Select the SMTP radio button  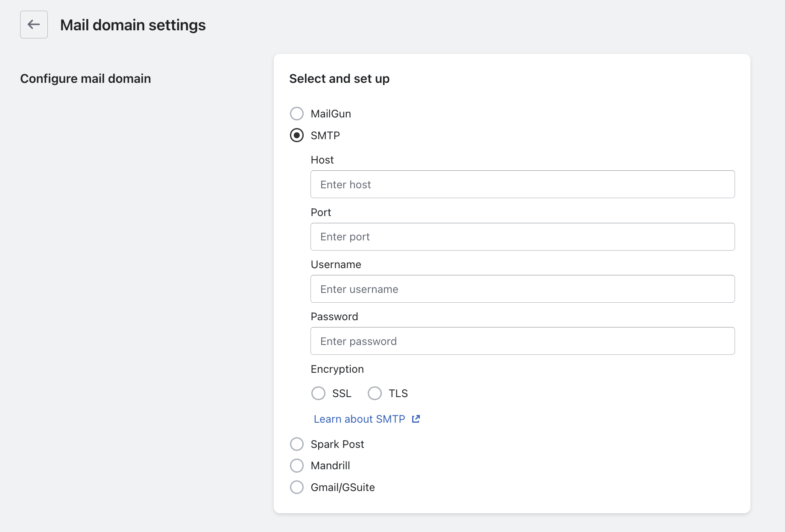click(x=297, y=135)
